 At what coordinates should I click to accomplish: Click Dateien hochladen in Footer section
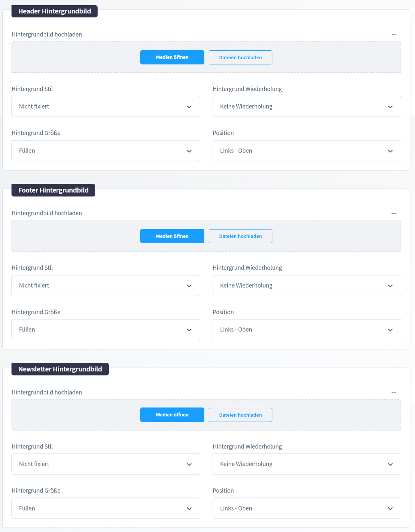pos(240,236)
